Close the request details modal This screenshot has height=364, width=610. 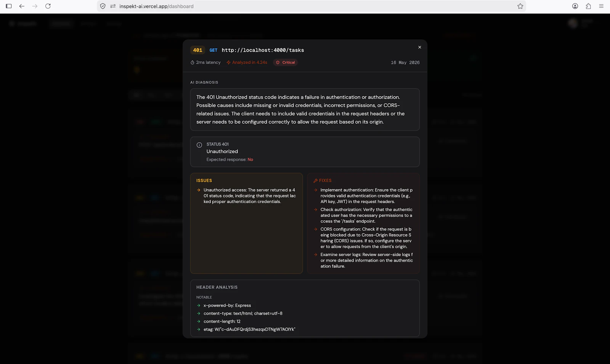[419, 47]
